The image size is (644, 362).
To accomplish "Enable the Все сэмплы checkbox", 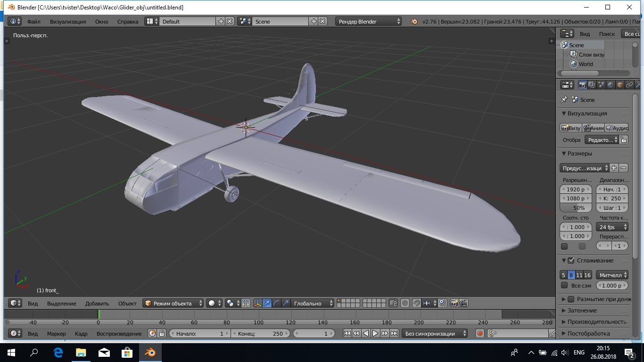I will point(564,285).
